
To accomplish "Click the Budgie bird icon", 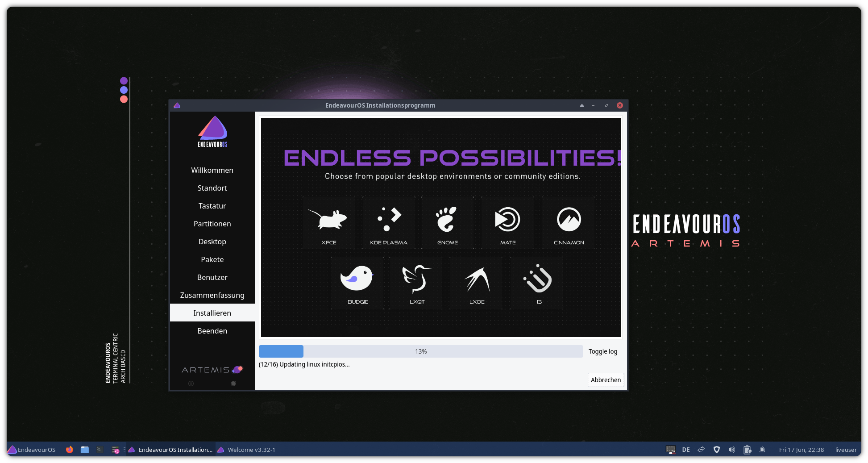I will click(x=357, y=278).
